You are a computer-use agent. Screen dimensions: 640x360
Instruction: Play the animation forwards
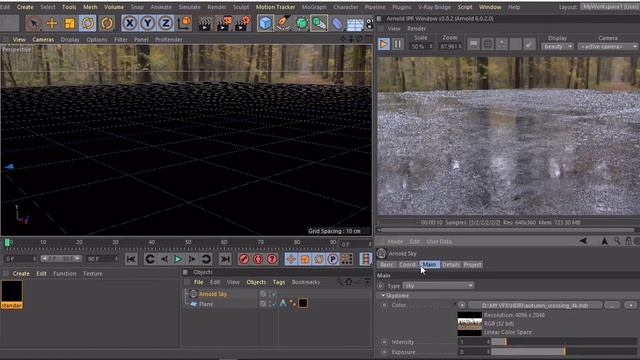[x=178, y=259]
